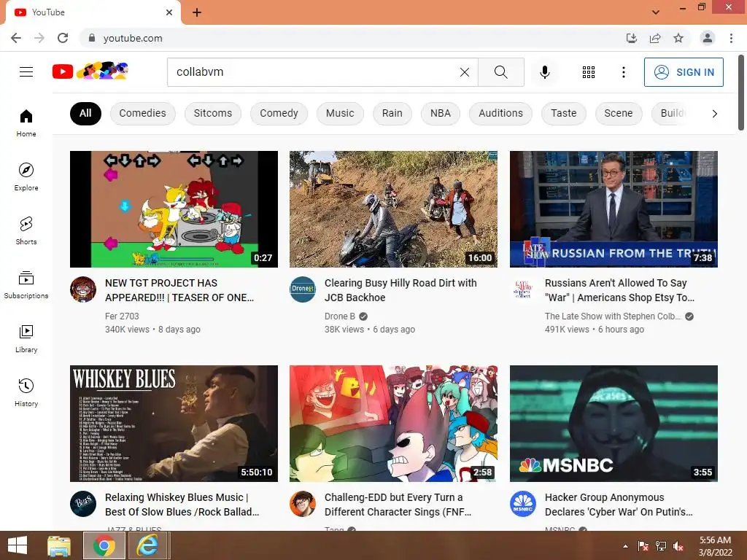Image resolution: width=747 pixels, height=560 pixels.
Task: Activate voice search microphone
Action: click(544, 72)
